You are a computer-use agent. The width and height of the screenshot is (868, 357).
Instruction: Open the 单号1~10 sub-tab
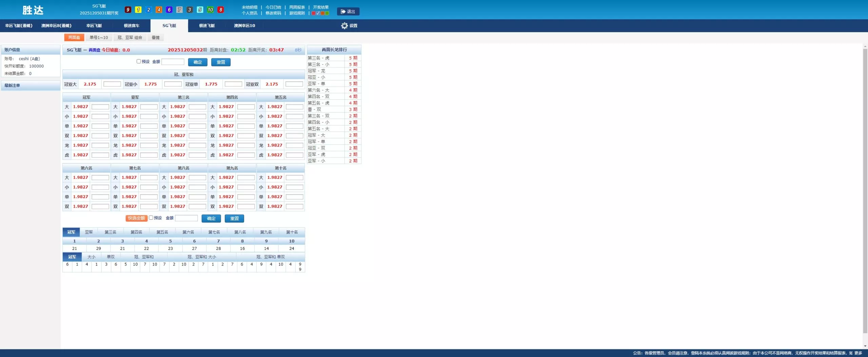coord(99,38)
